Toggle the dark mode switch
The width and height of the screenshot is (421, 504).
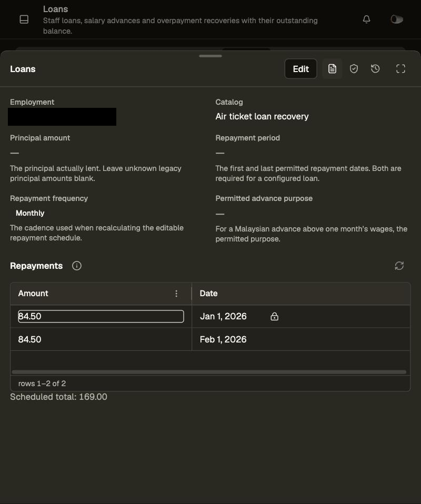[x=397, y=19]
